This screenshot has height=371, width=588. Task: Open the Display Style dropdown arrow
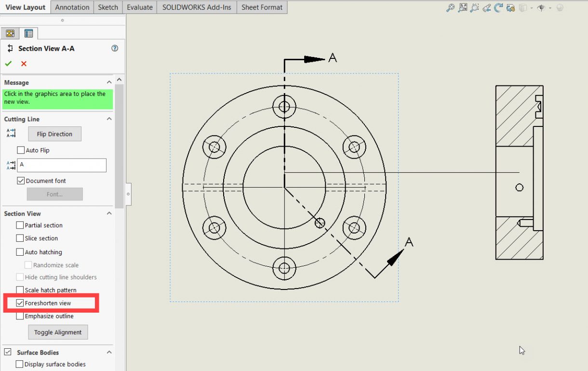[x=532, y=8]
